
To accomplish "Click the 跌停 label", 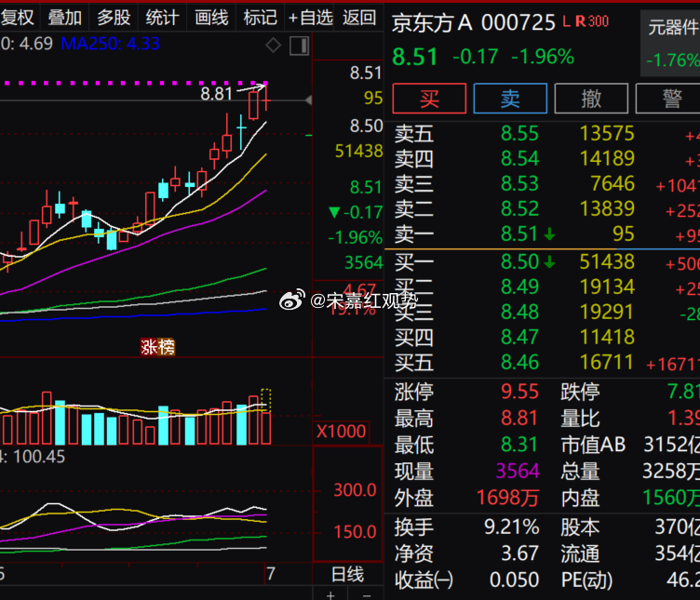I will click(580, 392).
